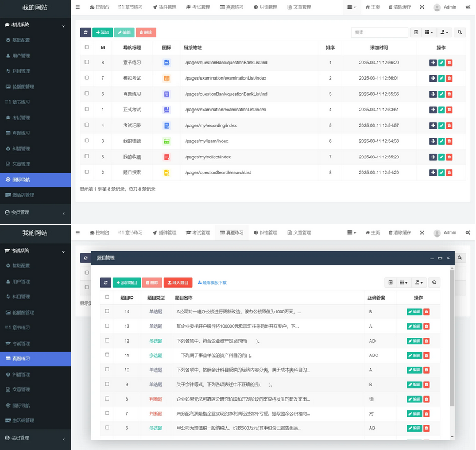Click the toggle view icon in 题目管理 toolbar
Viewport: 476px width, 450px height.
[x=390, y=282]
